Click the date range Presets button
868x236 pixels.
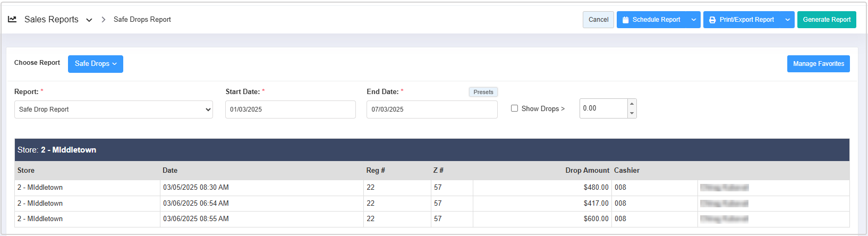[483, 92]
